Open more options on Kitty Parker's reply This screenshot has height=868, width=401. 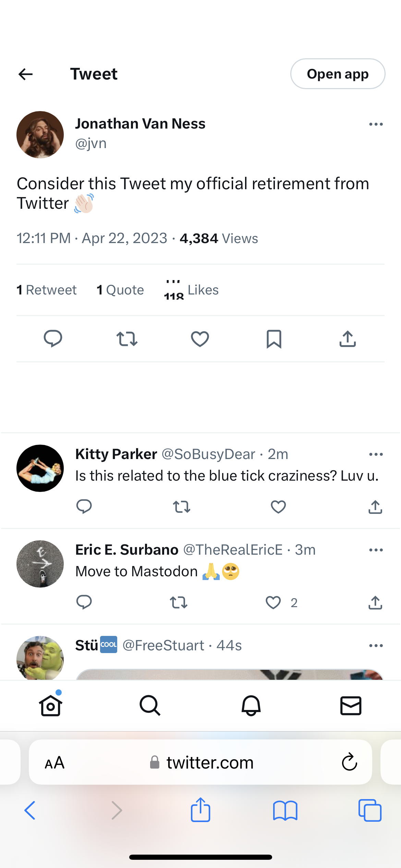click(x=376, y=455)
